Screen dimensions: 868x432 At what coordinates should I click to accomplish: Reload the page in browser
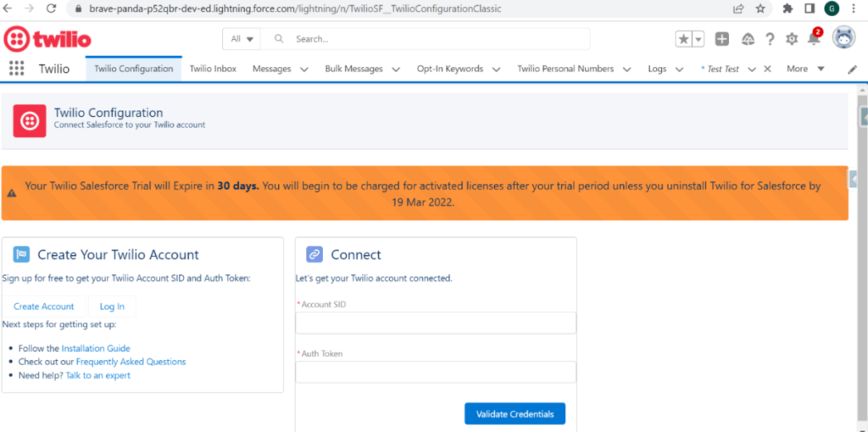[52, 8]
